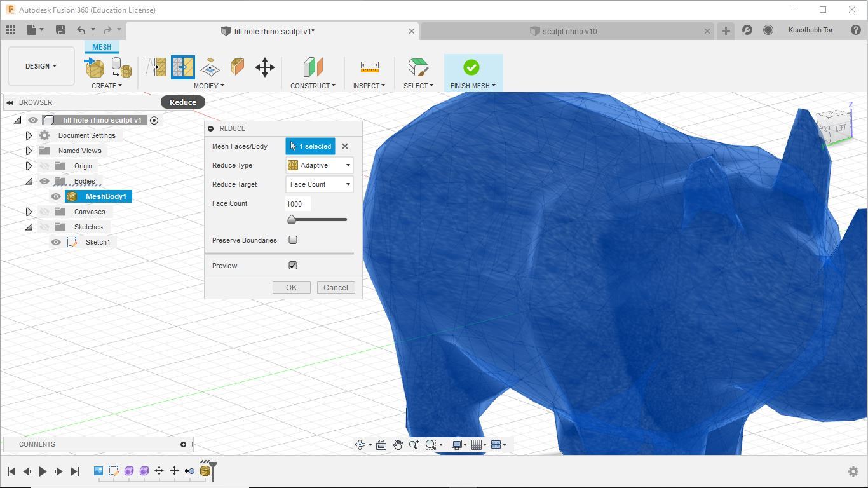The image size is (868, 488).
Task: Choose the BRep to Mesh tool
Action: click(x=121, y=67)
